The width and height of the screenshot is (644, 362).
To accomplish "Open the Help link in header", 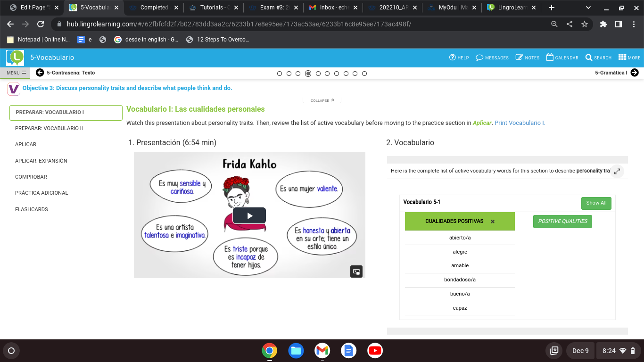I will (x=459, y=58).
